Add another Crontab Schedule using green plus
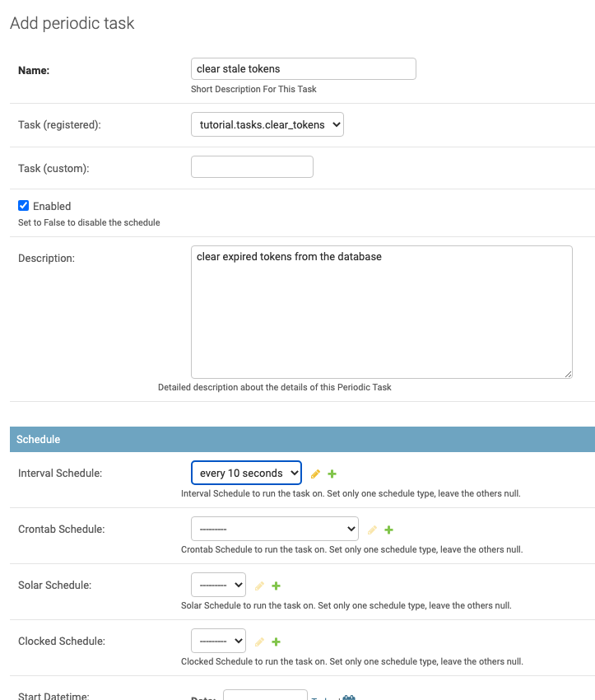Screen dimensions: 595x700 coord(389,530)
